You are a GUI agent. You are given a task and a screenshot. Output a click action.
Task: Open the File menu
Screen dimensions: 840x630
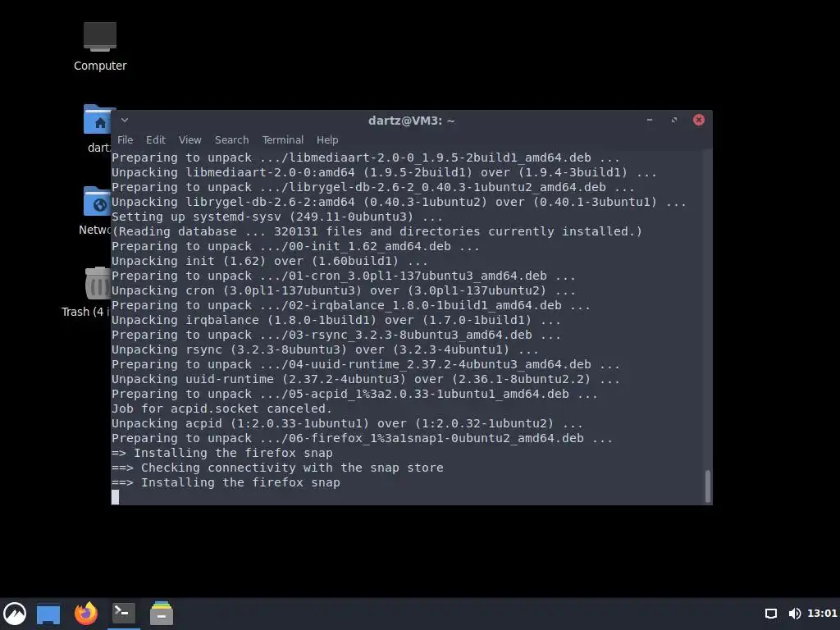pos(125,139)
